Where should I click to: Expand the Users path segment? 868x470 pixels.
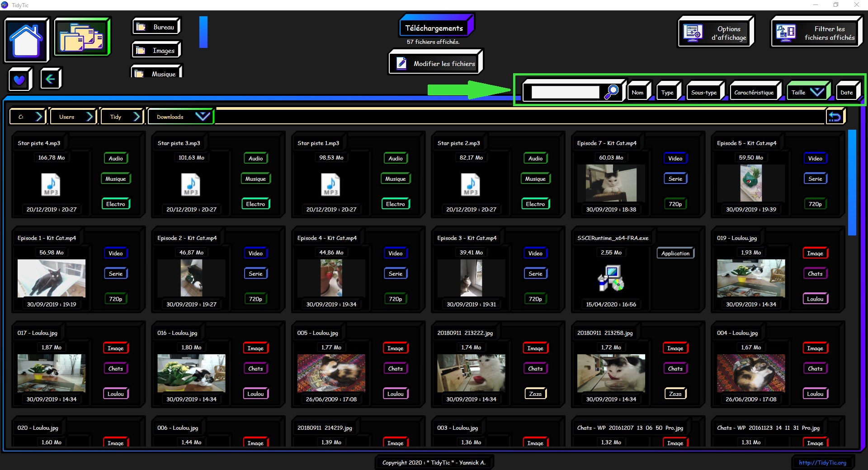click(x=73, y=117)
